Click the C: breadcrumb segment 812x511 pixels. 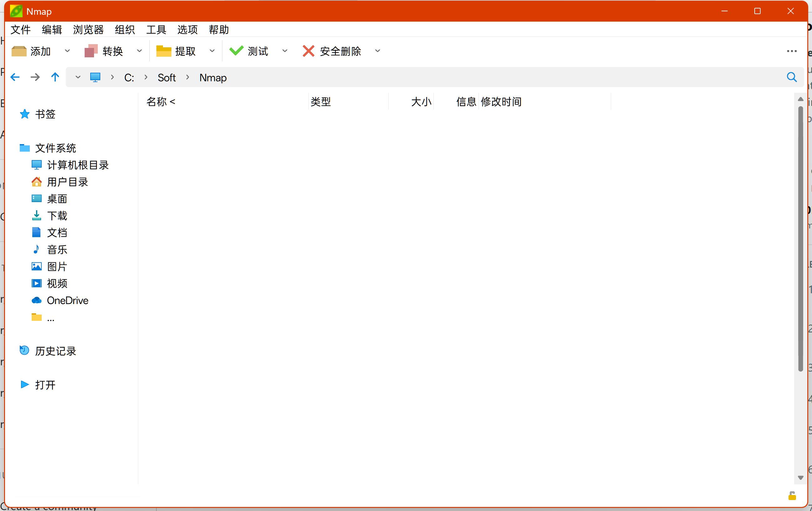click(129, 77)
